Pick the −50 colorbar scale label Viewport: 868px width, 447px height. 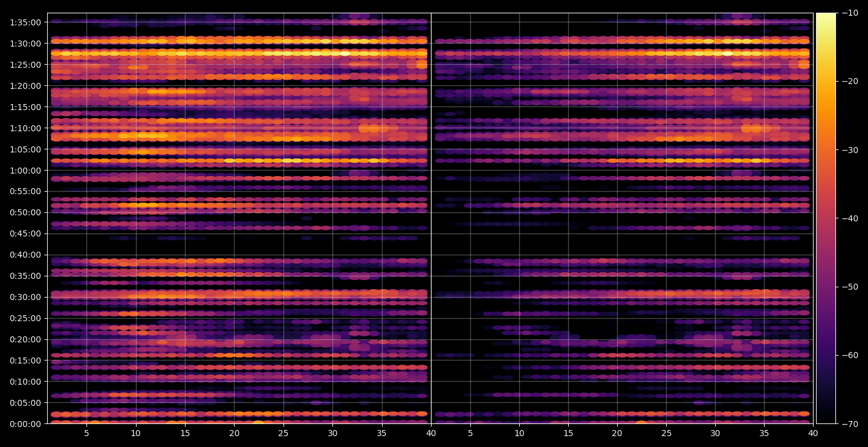click(x=849, y=287)
